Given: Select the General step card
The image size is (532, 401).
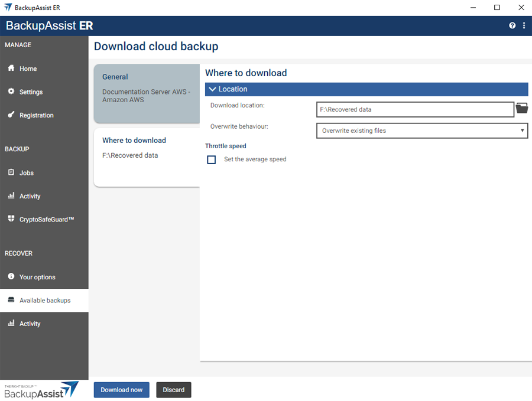Looking at the screenshot, I should [147, 93].
